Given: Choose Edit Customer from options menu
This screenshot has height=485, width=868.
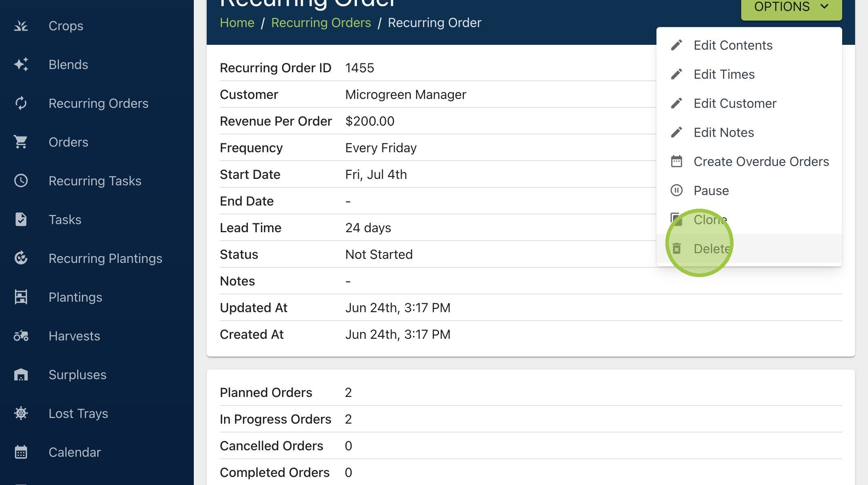Looking at the screenshot, I should 749,103.
